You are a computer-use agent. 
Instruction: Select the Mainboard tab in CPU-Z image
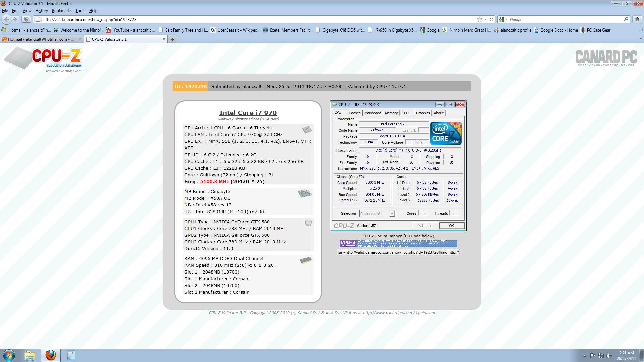pos(373,113)
